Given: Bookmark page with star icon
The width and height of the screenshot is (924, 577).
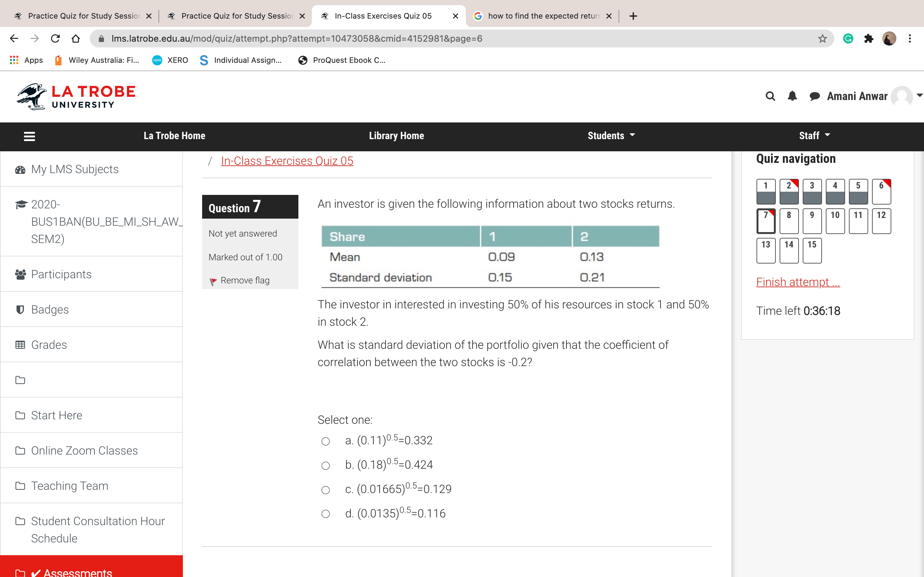Looking at the screenshot, I should 822,38.
